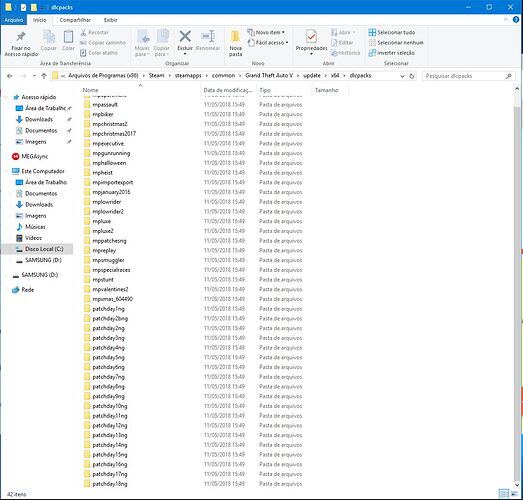523x500 pixels.
Task: Collapse the Este Computador tree node
Action: 6,171
